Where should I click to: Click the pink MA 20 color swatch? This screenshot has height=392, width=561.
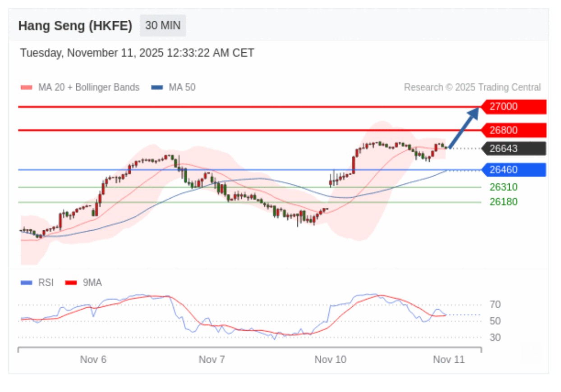coord(27,87)
